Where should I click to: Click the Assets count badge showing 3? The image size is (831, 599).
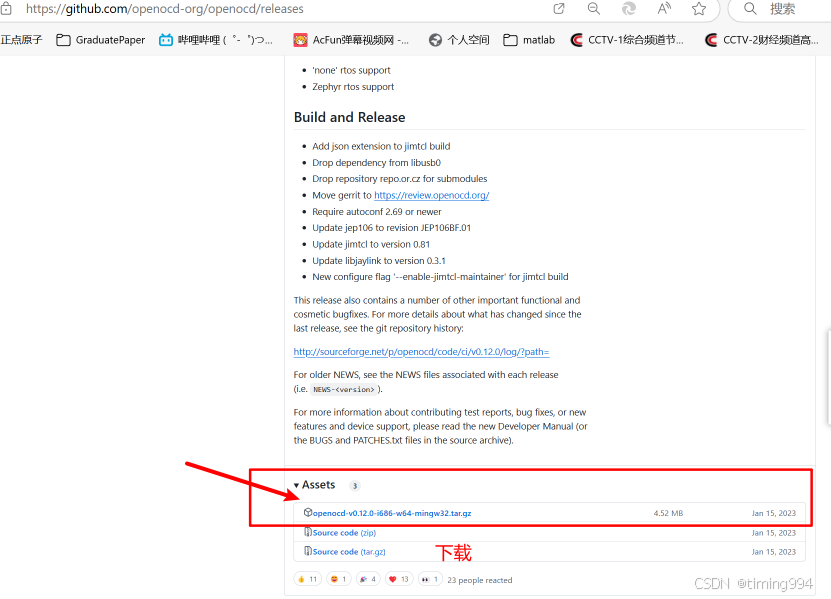click(355, 486)
